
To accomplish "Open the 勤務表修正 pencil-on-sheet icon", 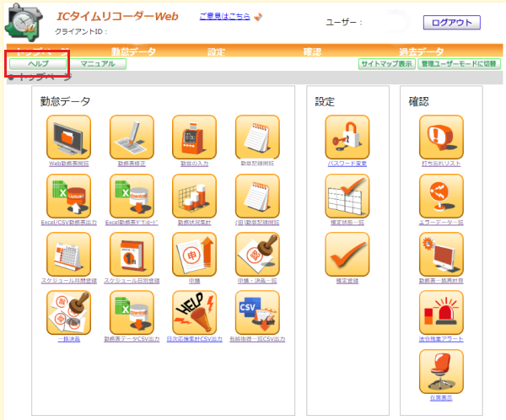I will 132,137.
